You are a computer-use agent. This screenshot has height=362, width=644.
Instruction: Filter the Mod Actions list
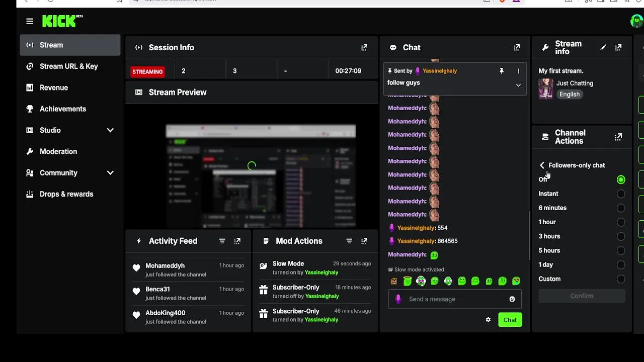point(349,241)
